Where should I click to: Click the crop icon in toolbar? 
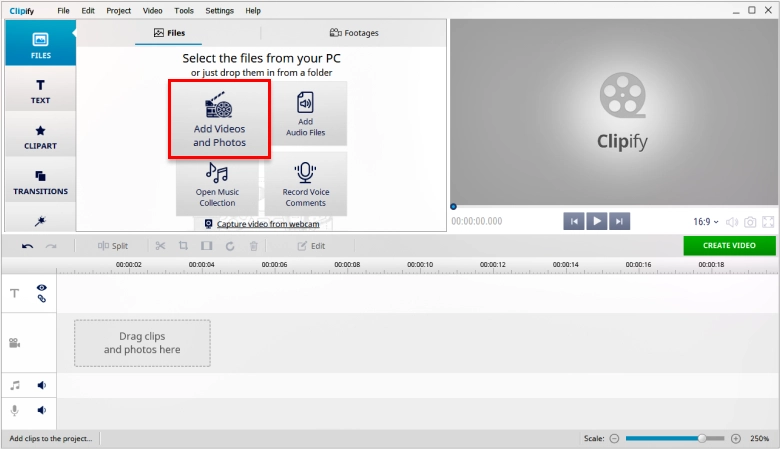point(184,246)
